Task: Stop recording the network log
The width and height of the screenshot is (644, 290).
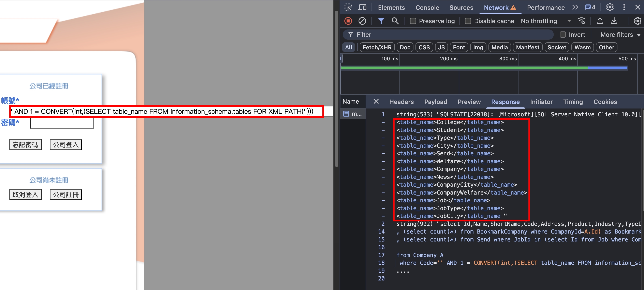Action: coord(348,21)
